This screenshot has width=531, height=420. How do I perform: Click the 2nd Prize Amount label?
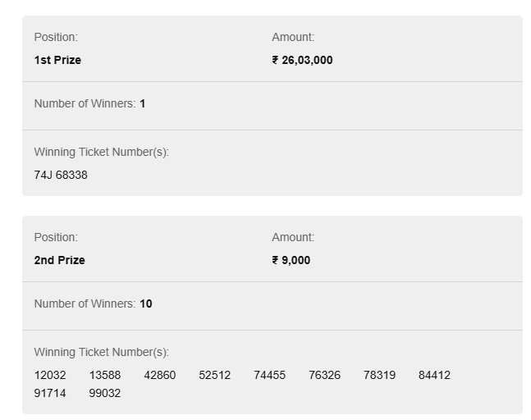pyautogui.click(x=293, y=237)
